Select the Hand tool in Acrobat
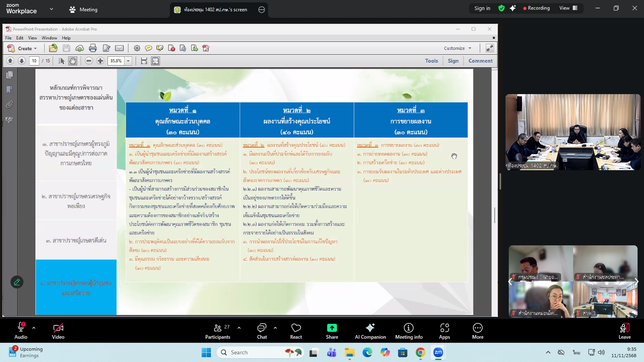Screen dimensions: 644x362 (x=72, y=61)
